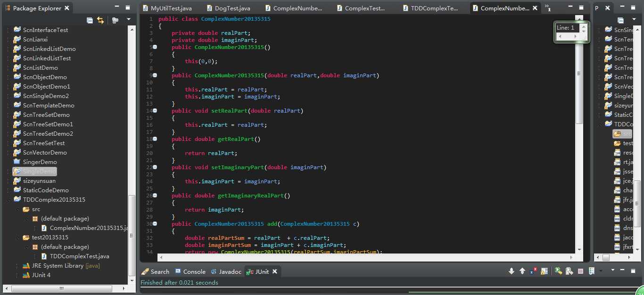Open Package Explorer view menu arrow
The image size is (644, 295).
pos(129,20)
